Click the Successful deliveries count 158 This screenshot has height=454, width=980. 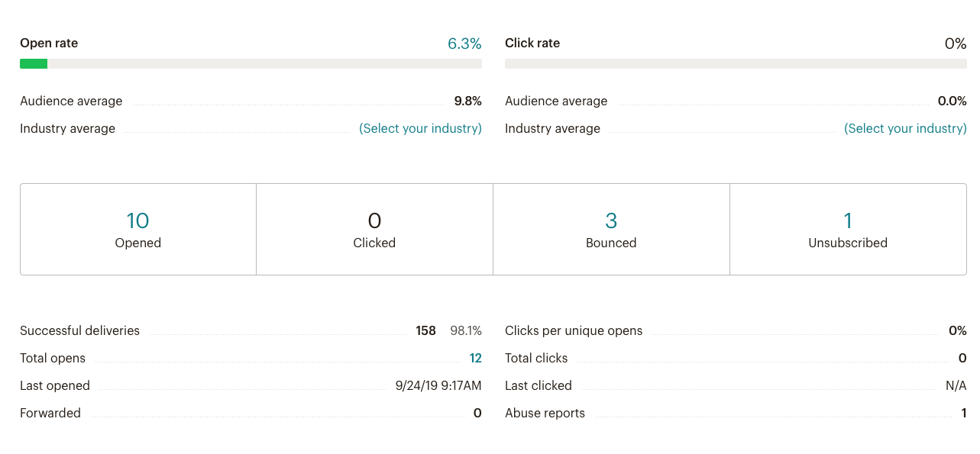[425, 331]
